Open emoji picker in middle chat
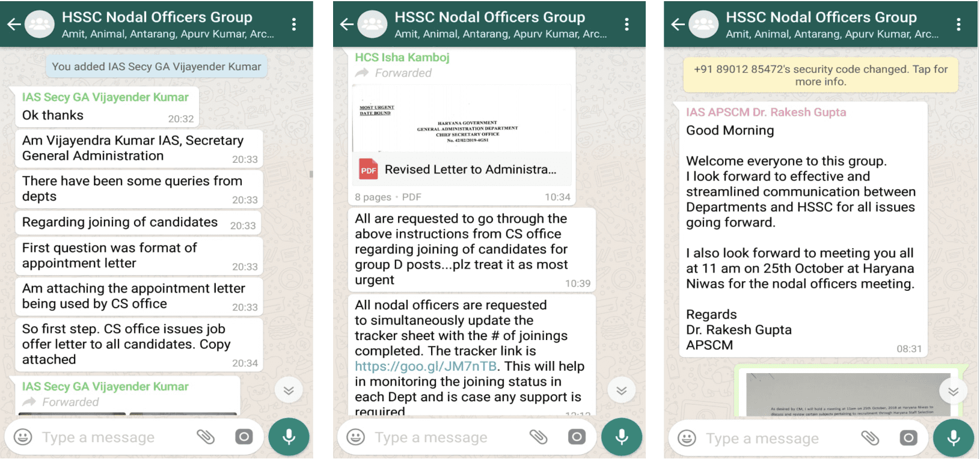This screenshot has width=980, height=459. click(356, 437)
